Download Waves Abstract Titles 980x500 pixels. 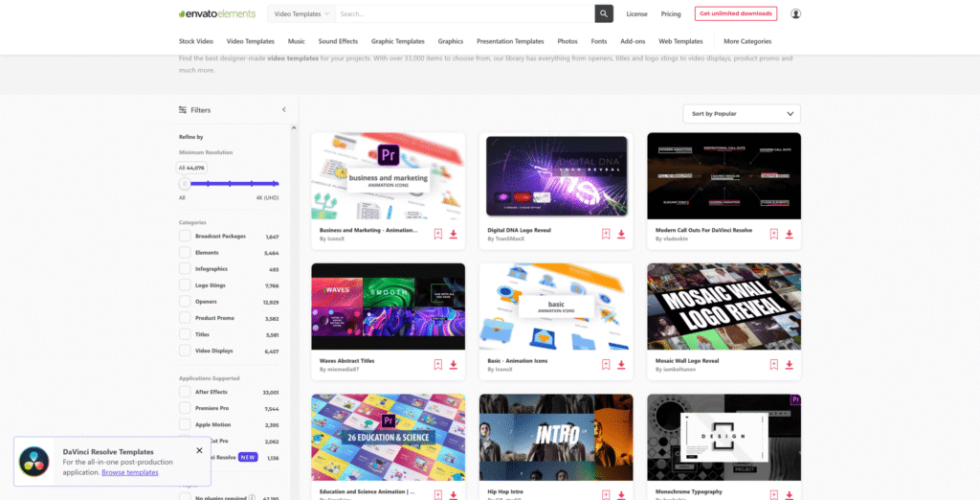click(454, 365)
